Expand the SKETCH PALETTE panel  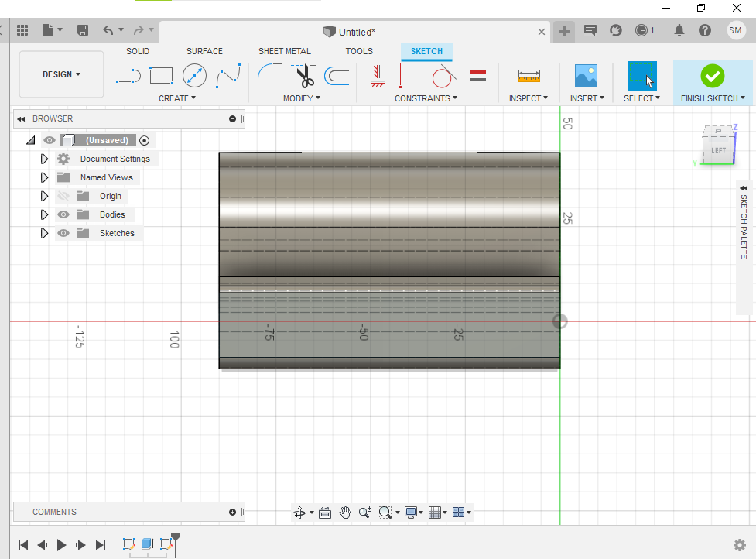(x=744, y=188)
